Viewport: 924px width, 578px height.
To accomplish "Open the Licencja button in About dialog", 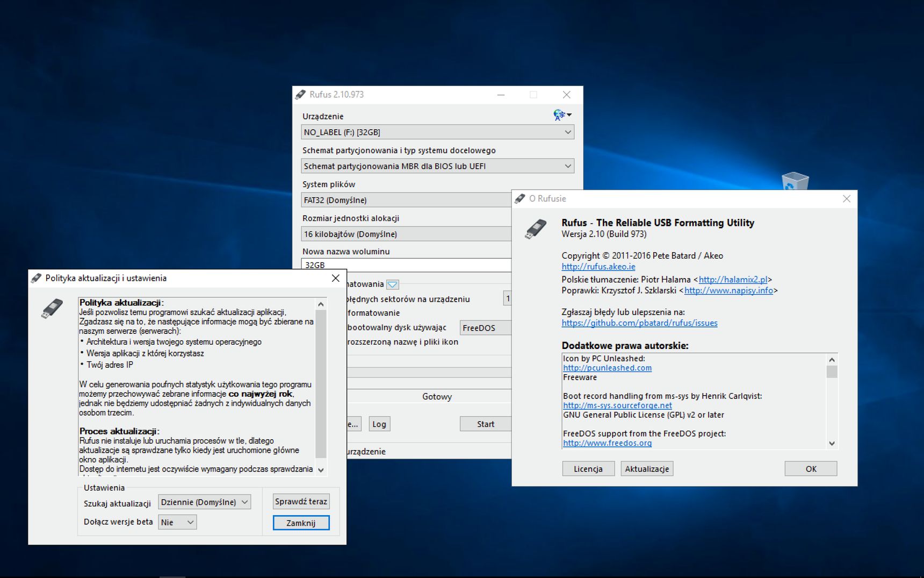I will click(588, 469).
